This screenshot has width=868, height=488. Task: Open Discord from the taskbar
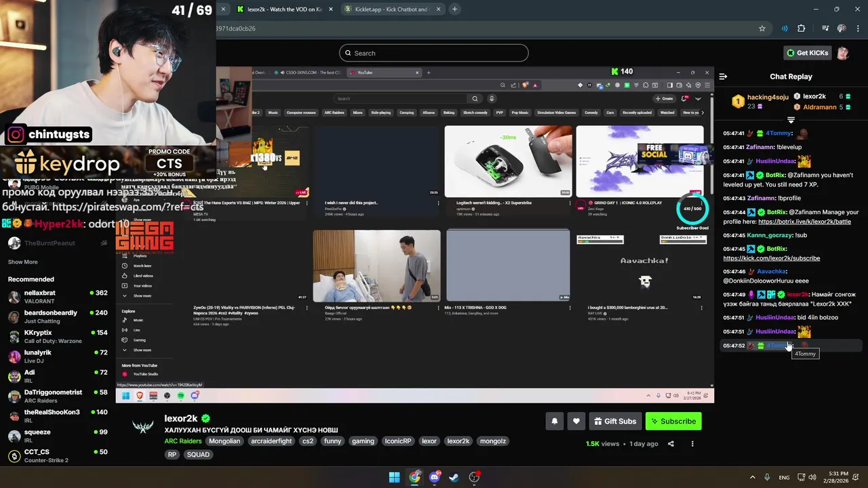(435, 477)
